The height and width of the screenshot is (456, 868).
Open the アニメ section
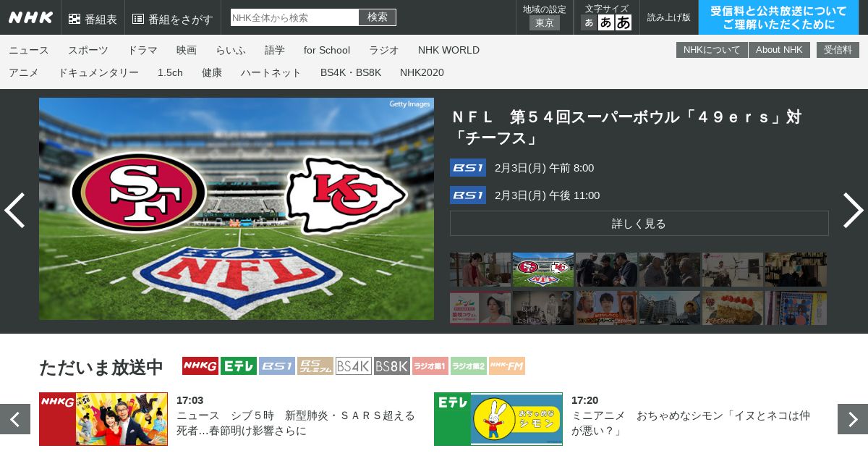coord(24,72)
